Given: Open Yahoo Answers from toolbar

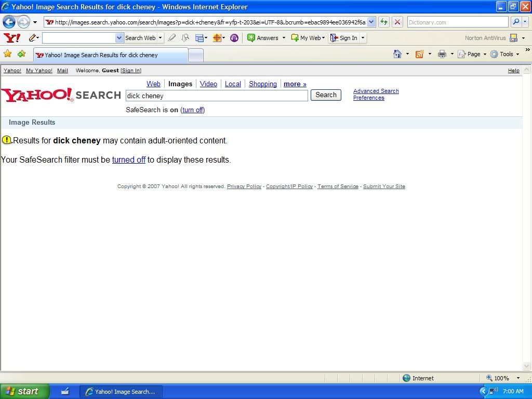Looking at the screenshot, I should click(262, 37).
